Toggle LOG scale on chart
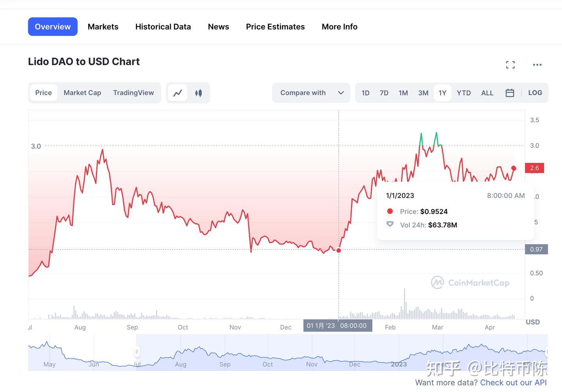Image resolution: width=562 pixels, height=392 pixels. click(x=535, y=93)
